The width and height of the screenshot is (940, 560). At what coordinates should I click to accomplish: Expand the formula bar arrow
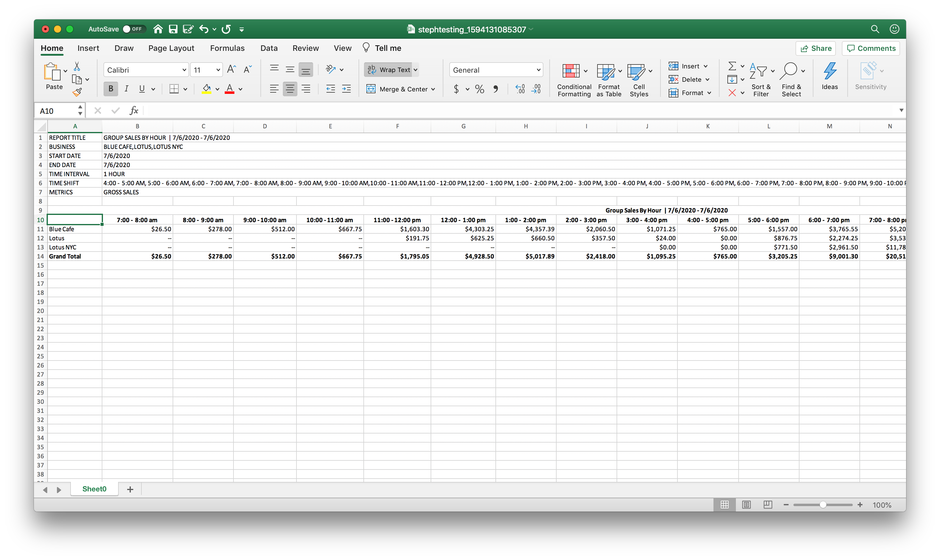pos(901,110)
